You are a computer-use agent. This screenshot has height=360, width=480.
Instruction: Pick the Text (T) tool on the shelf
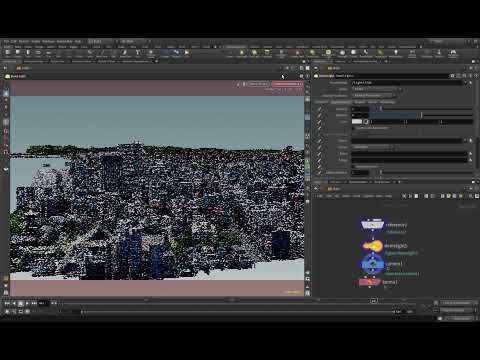137,53
